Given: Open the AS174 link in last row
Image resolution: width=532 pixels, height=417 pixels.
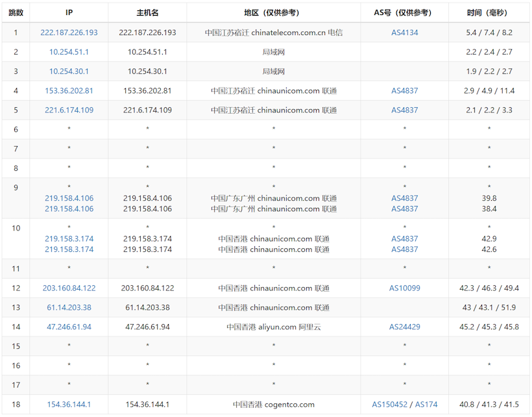Looking at the screenshot, I should click(426, 405).
